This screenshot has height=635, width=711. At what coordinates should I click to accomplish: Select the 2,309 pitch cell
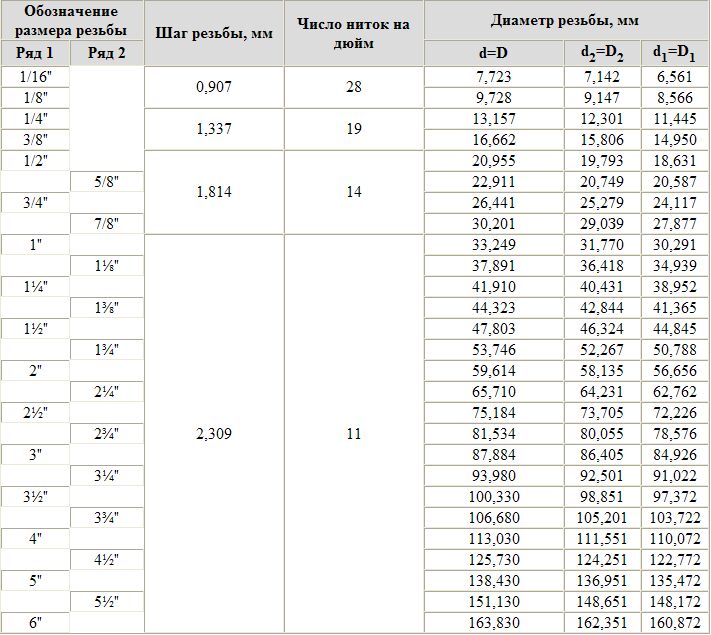(214, 434)
